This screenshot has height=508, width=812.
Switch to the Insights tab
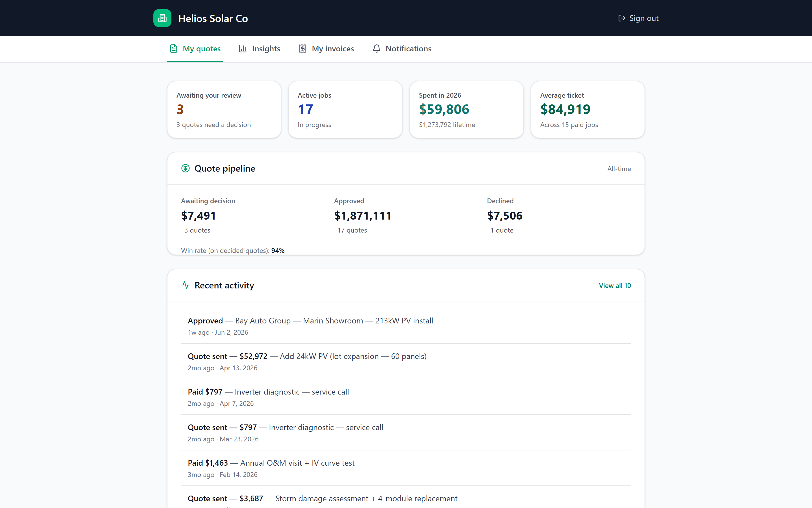click(x=259, y=49)
